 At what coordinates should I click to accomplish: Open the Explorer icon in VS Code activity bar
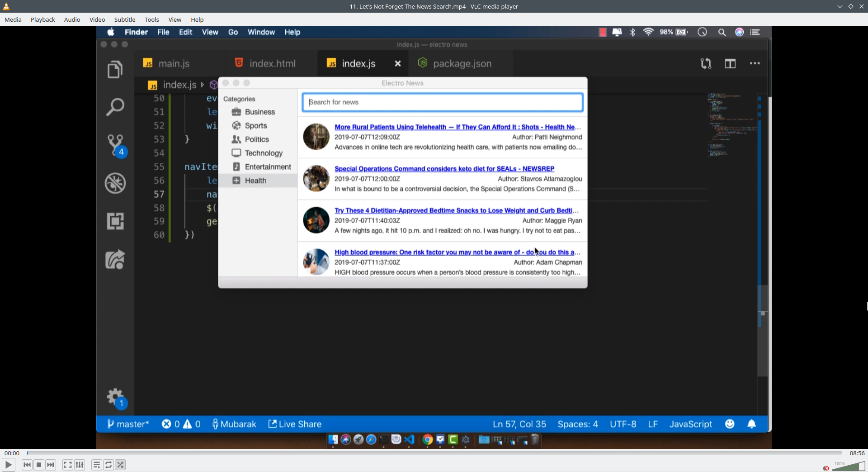[x=115, y=69]
